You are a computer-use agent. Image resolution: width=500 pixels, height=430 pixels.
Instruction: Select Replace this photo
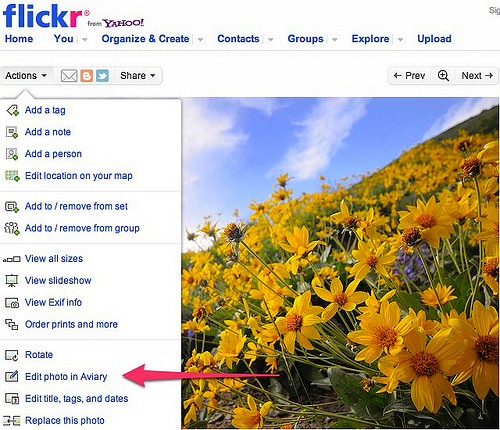pos(65,420)
